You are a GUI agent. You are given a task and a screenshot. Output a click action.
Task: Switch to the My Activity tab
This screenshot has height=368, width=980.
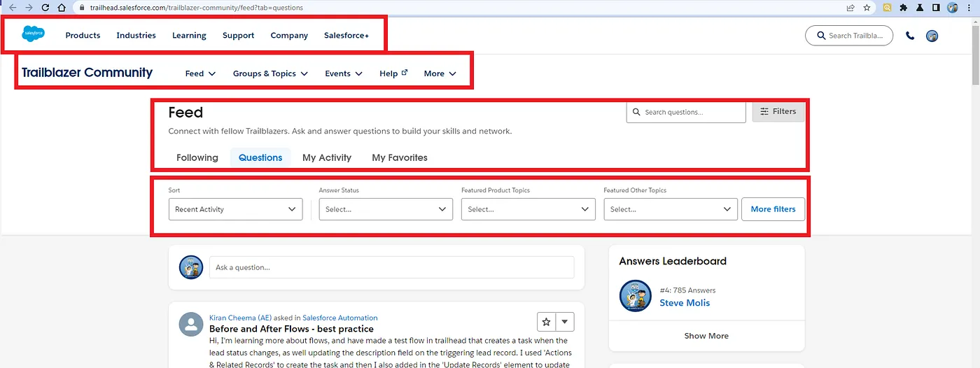[x=327, y=157]
